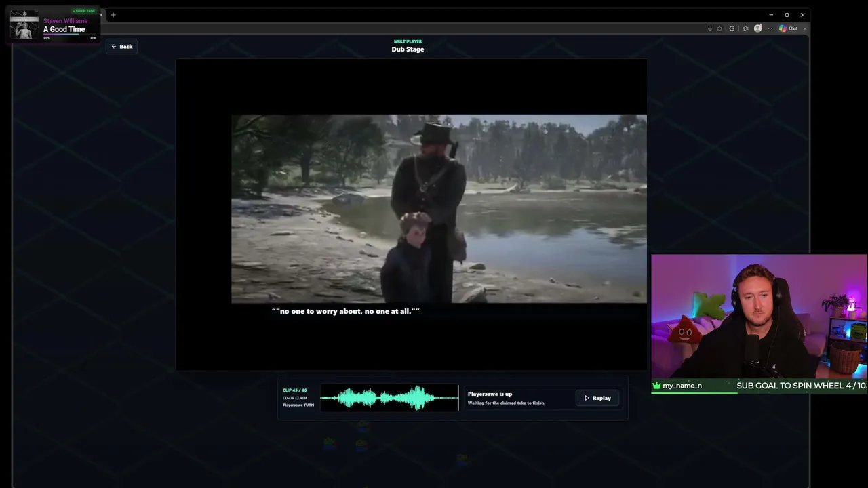Replay the current dub clip
This screenshot has width=868, height=488.
pos(597,398)
